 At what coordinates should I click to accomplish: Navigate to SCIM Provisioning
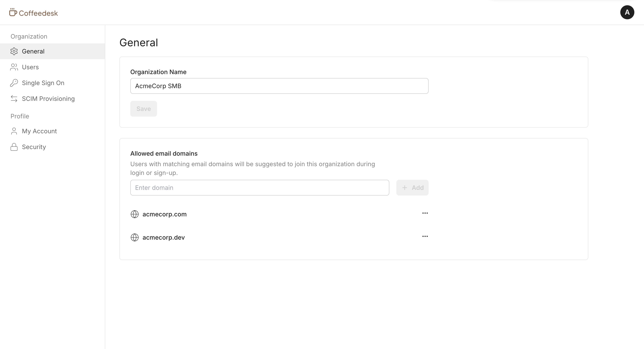(48, 99)
